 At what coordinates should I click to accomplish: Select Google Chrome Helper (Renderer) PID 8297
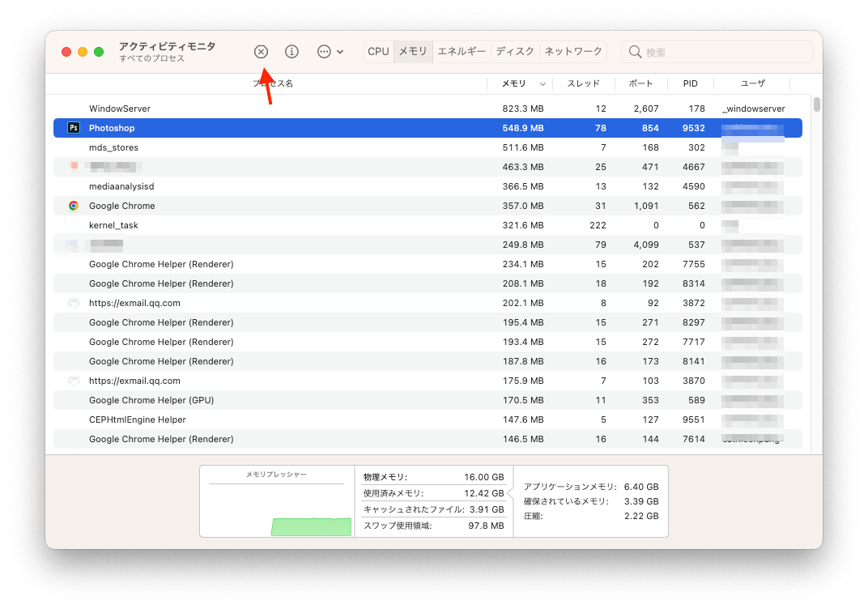pos(428,322)
